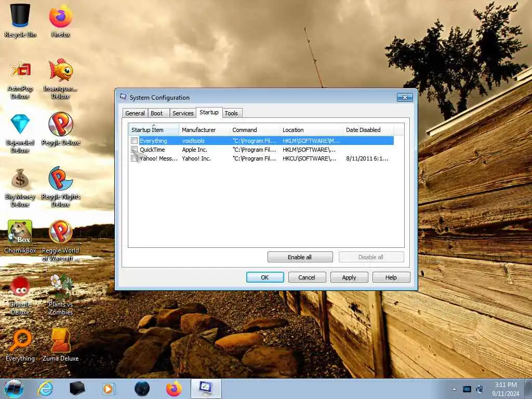Image resolution: width=532 pixels, height=399 pixels.
Task: Sort by the Date Disabled column header
Action: pyautogui.click(x=368, y=129)
